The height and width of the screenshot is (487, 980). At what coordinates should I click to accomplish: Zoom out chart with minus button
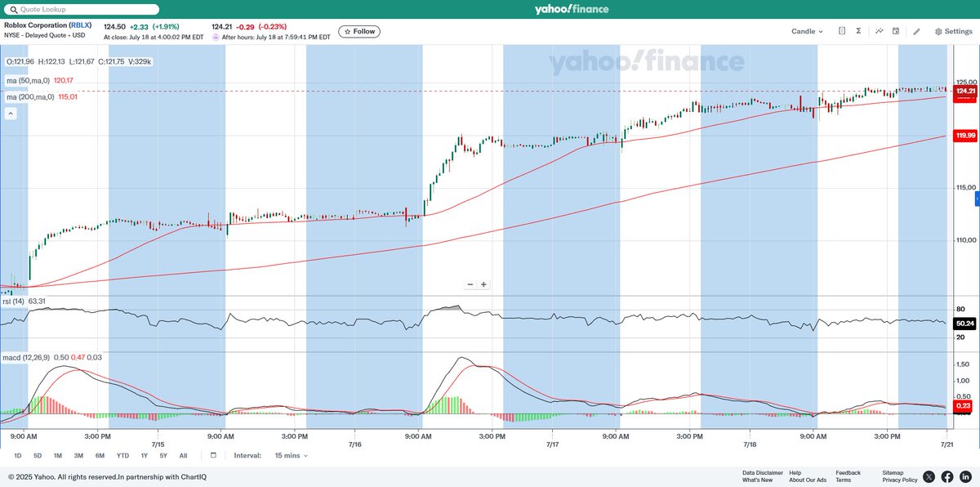tap(470, 284)
